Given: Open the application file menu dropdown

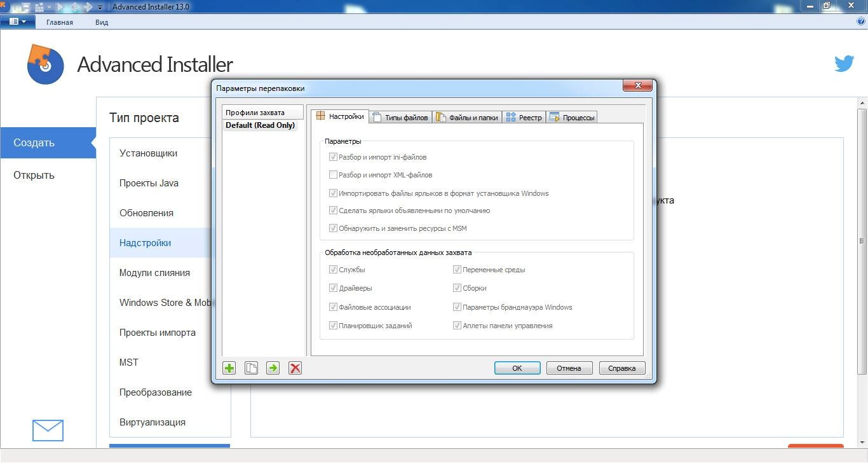Looking at the screenshot, I should [18, 22].
